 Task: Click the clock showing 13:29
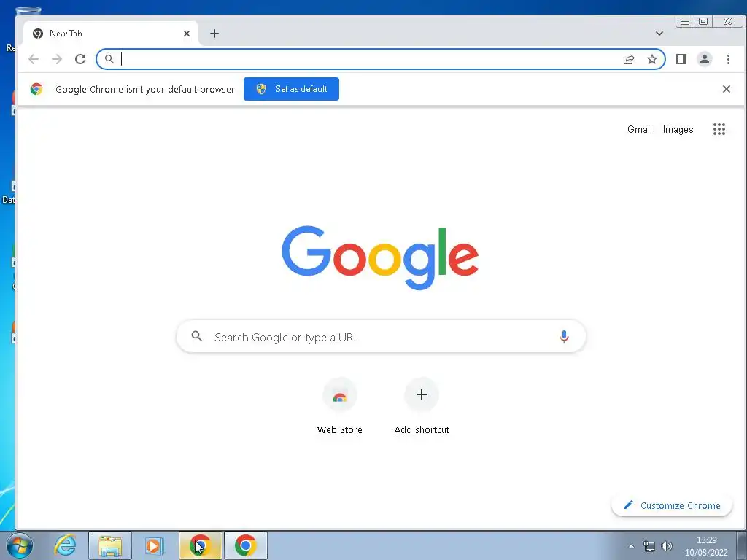706,546
